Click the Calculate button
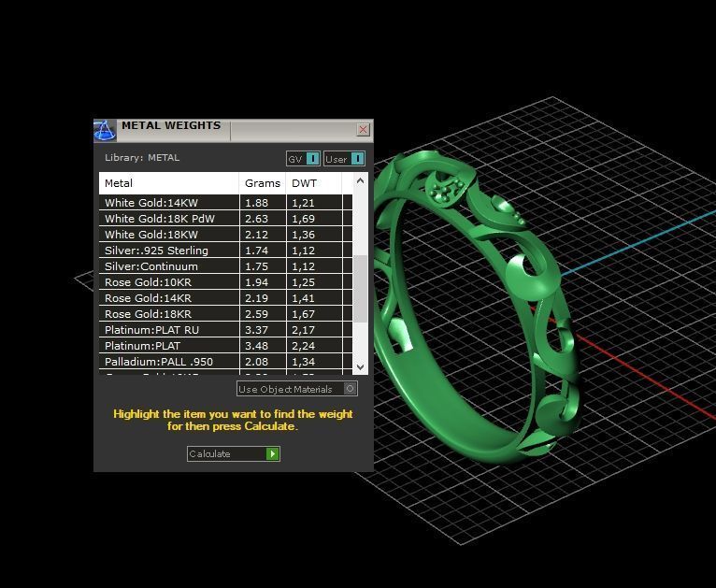The image size is (716, 588). 234,453
